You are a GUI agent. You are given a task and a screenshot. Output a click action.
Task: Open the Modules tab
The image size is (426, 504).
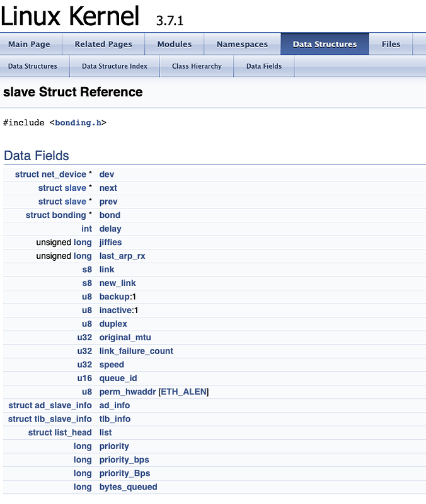pos(175,44)
